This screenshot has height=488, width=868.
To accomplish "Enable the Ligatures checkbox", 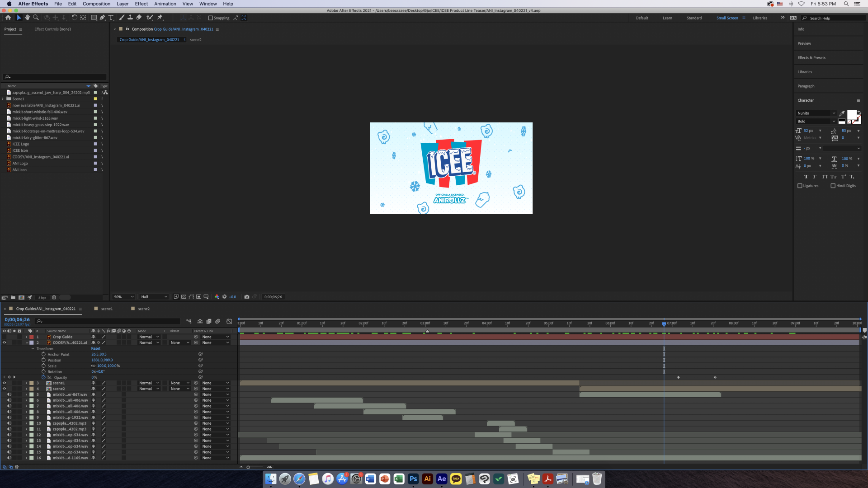I will [x=800, y=186].
